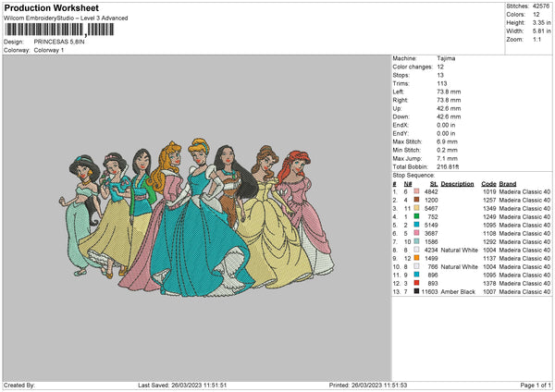Click the 'Right:' label

(x=400, y=100)
